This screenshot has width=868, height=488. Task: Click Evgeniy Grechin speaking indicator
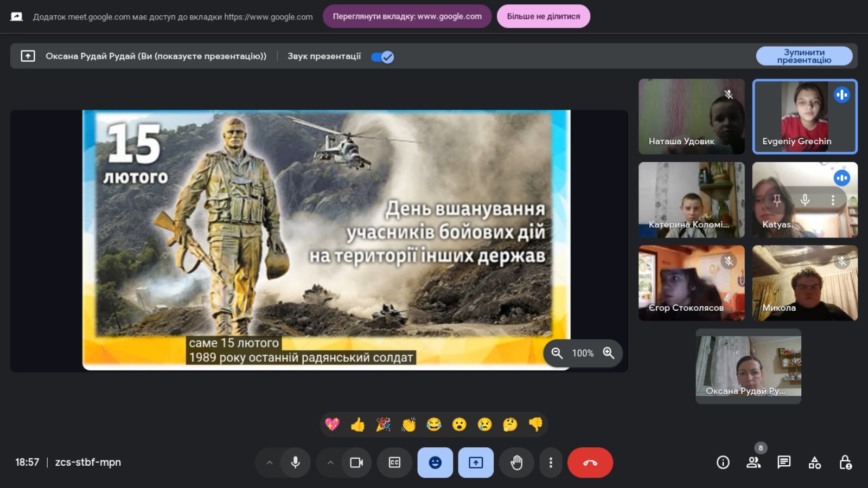(x=842, y=95)
